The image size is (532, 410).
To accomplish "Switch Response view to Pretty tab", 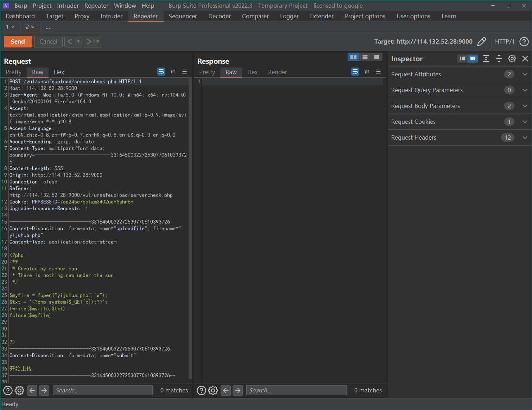I will 207,72.
